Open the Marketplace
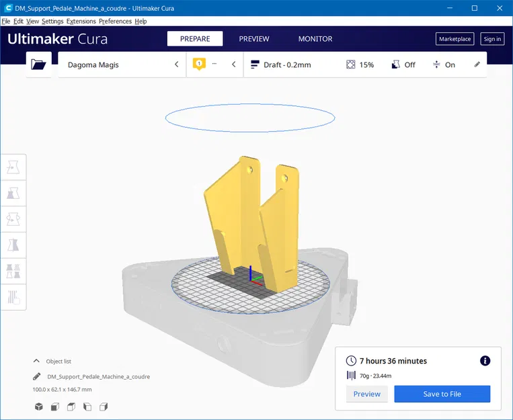513x420 pixels. coord(455,39)
